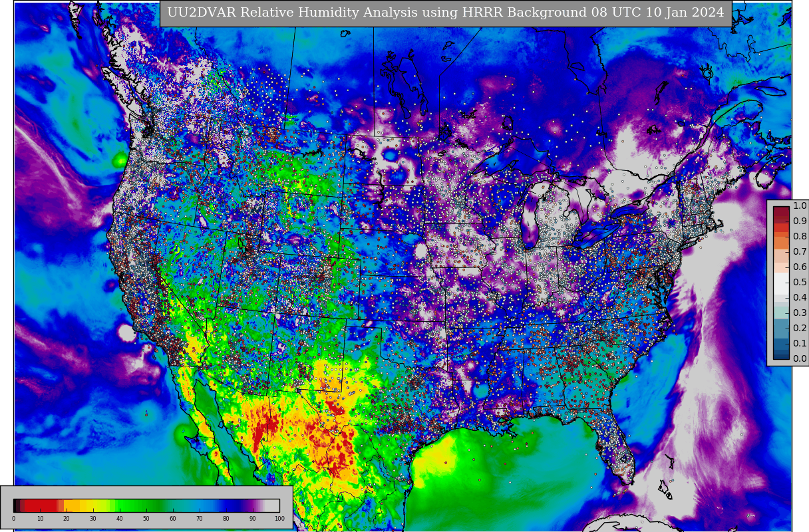Click the '50' tick label on humidity scale
The image size is (809, 532).
click(146, 518)
